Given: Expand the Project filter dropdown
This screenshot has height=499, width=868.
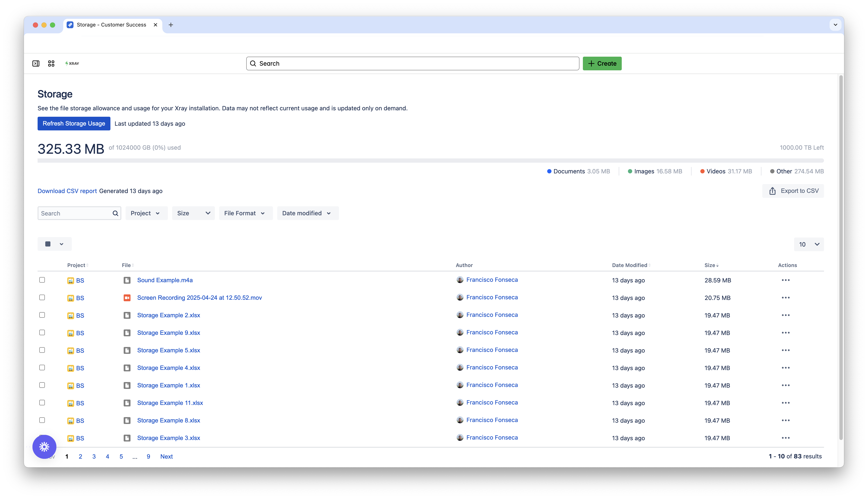Looking at the screenshot, I should point(146,213).
